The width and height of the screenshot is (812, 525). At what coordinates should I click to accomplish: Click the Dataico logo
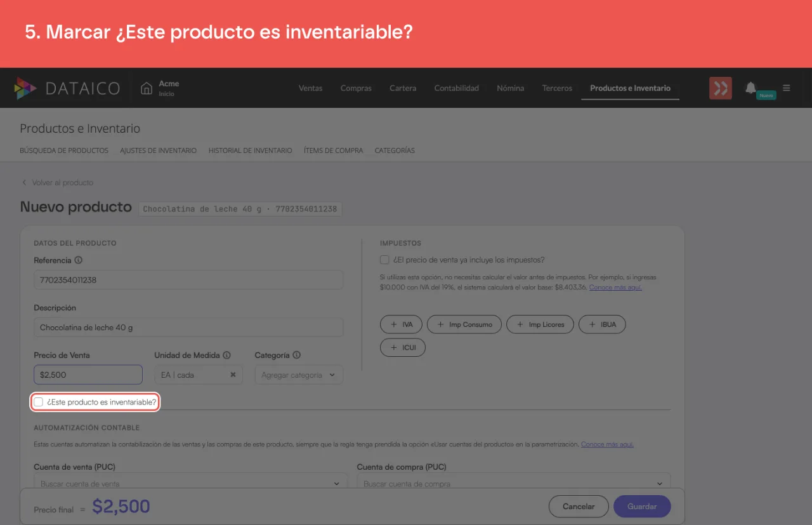[x=67, y=88]
